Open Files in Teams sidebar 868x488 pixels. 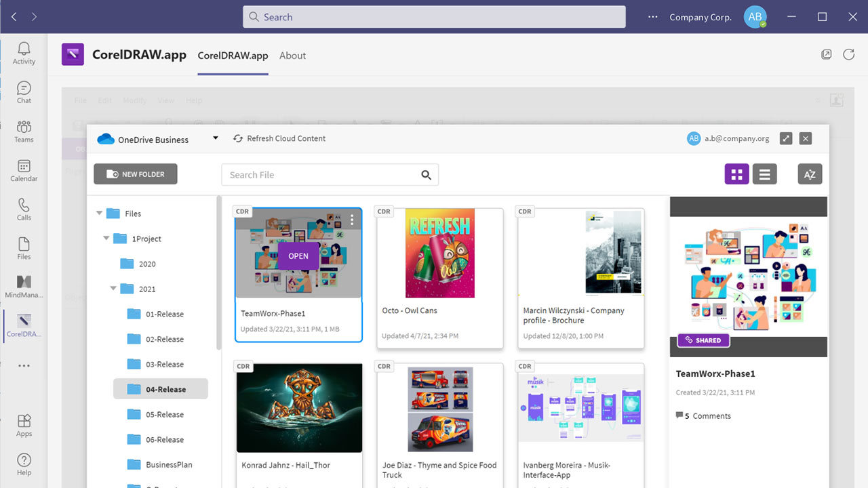[24, 249]
